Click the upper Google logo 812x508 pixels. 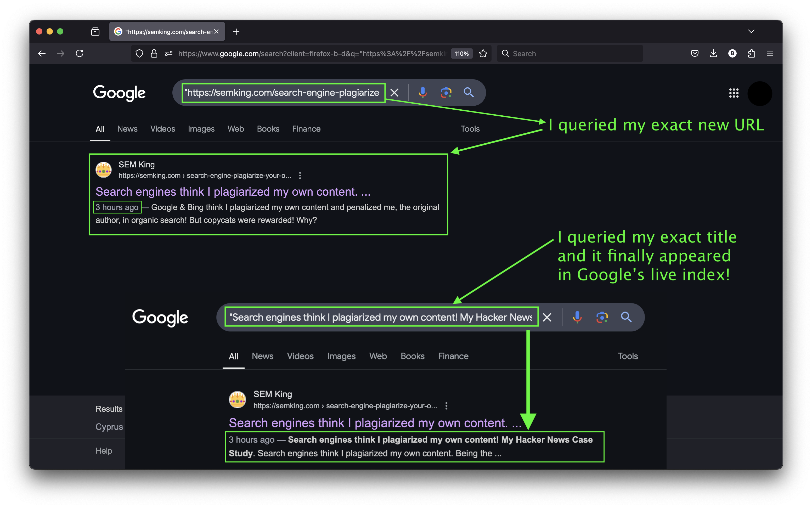pos(119,93)
